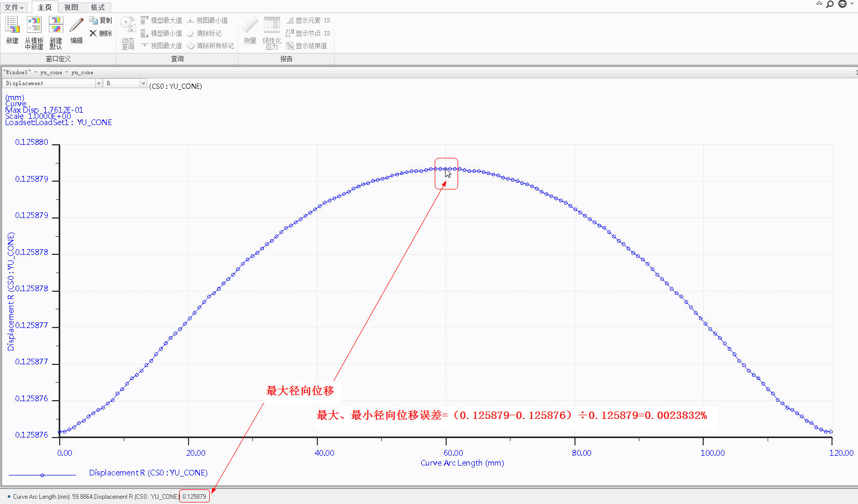Viewport: 858px width, 504px height.
Task: Click the 40.00 x-axis tick label
Action: point(325,453)
